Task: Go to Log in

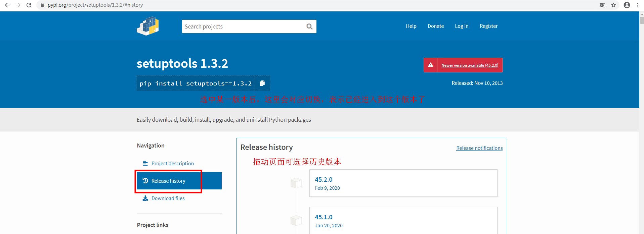Action: (462, 26)
